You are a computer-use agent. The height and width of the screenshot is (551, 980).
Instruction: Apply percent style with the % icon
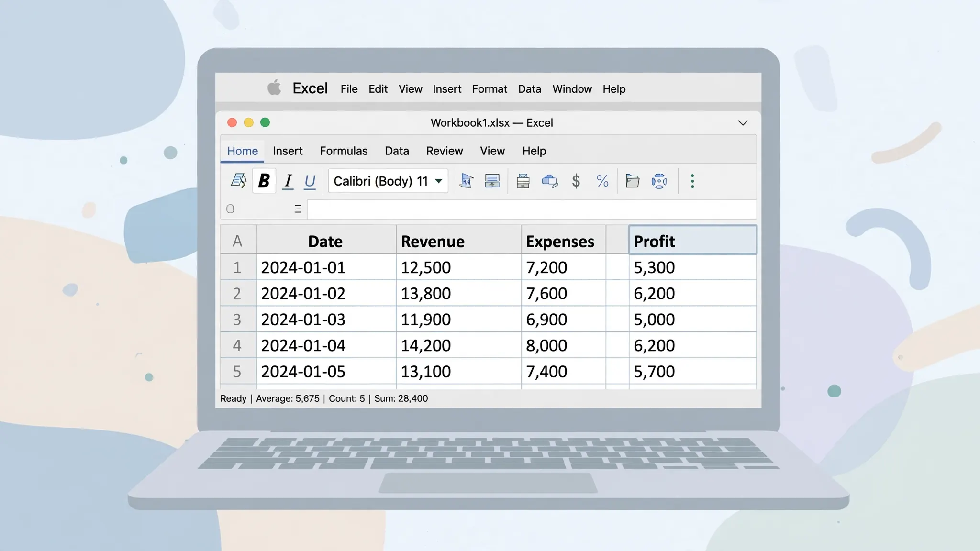tap(602, 181)
